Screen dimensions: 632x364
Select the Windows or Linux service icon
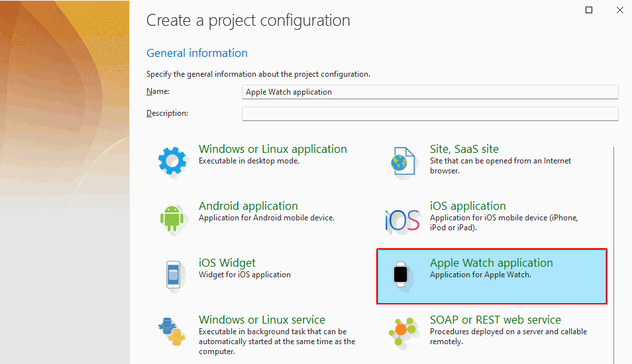point(172,332)
